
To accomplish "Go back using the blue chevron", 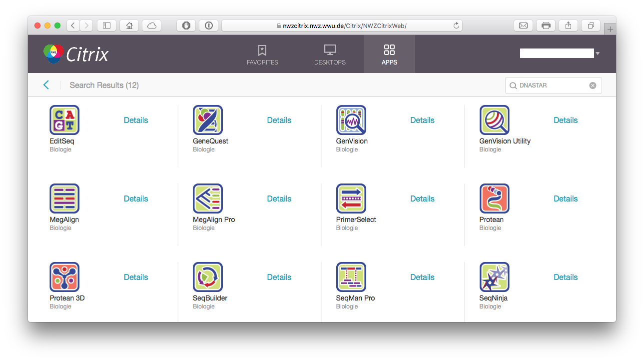I will point(46,85).
